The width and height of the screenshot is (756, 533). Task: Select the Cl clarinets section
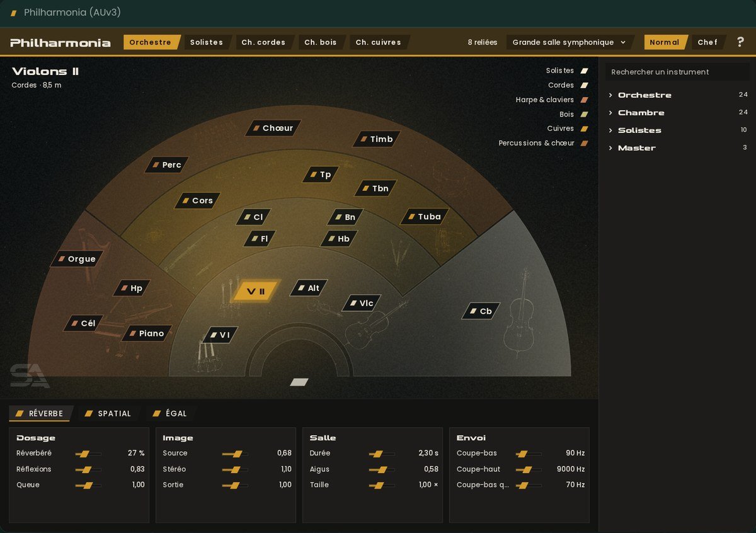click(x=253, y=217)
